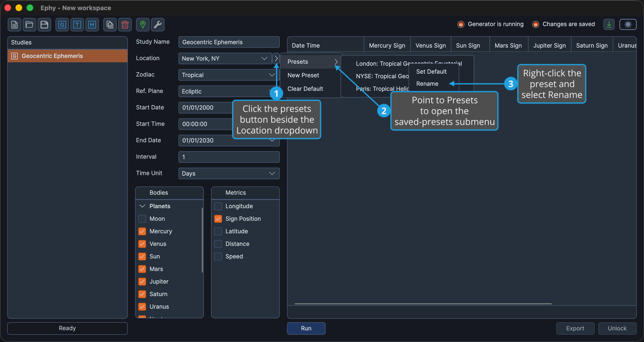Screen dimensions: 644x342
Task: Add a study with the H icon
Action: tap(92, 25)
